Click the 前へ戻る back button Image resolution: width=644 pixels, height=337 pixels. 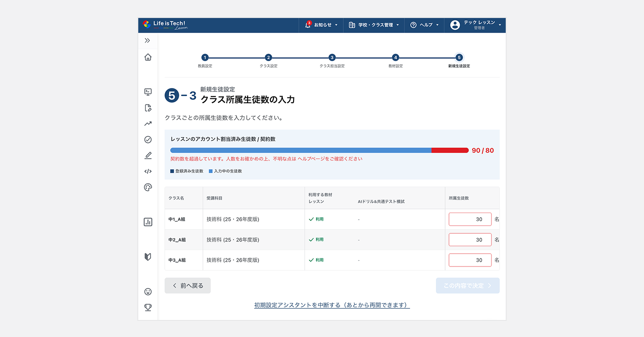pyautogui.click(x=188, y=286)
